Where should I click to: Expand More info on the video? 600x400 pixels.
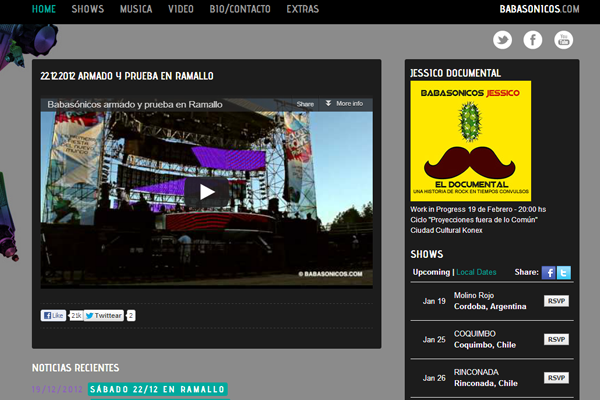pyautogui.click(x=344, y=104)
